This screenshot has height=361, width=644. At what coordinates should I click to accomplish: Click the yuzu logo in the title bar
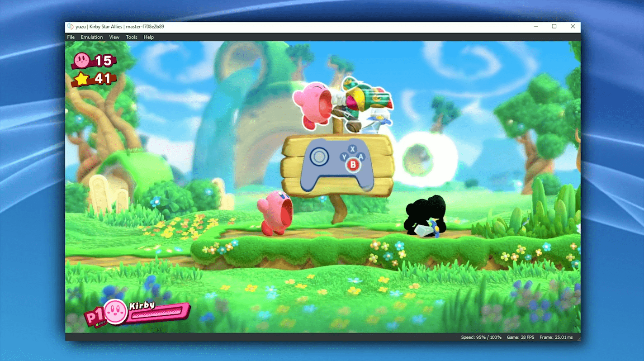pyautogui.click(x=70, y=27)
